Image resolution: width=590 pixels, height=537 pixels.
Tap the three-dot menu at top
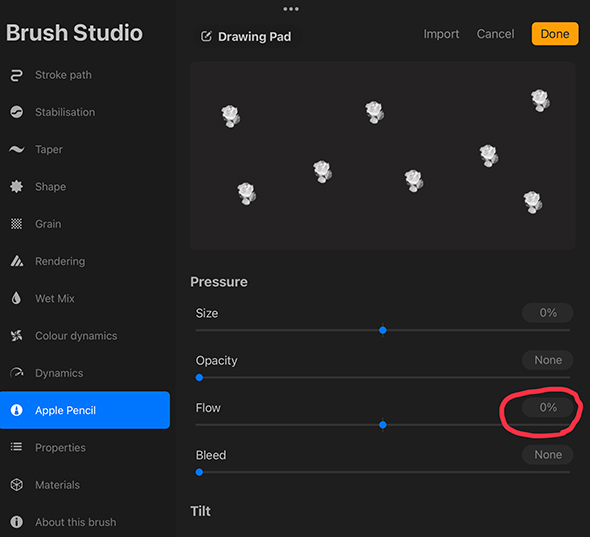291,9
